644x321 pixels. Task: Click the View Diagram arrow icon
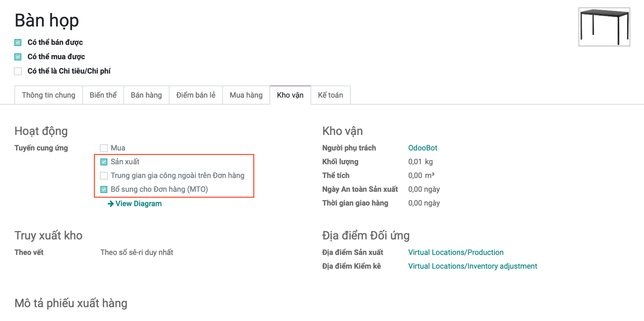pyautogui.click(x=110, y=204)
